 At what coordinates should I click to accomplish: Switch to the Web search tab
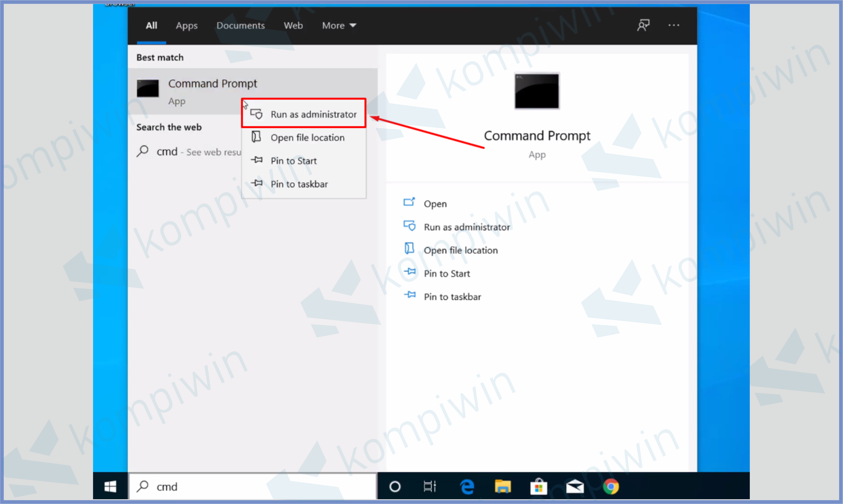[293, 25]
